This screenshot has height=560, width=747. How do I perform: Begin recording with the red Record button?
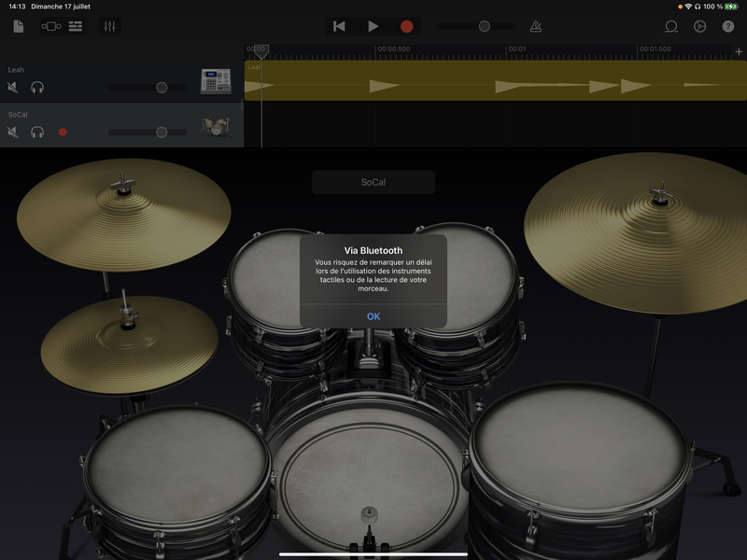coord(406,26)
